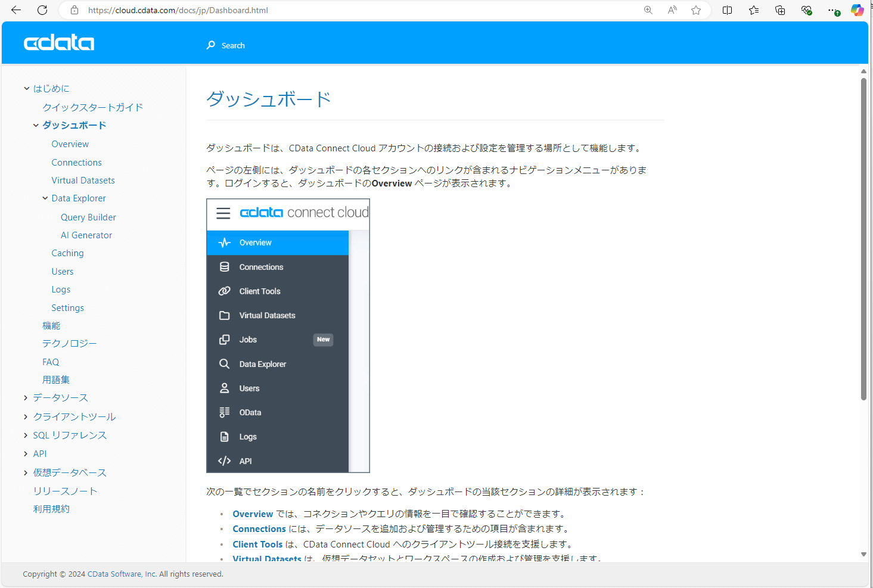The width and height of the screenshot is (873, 588).
Task: Open Connections in sidebar tree
Action: coord(77,163)
